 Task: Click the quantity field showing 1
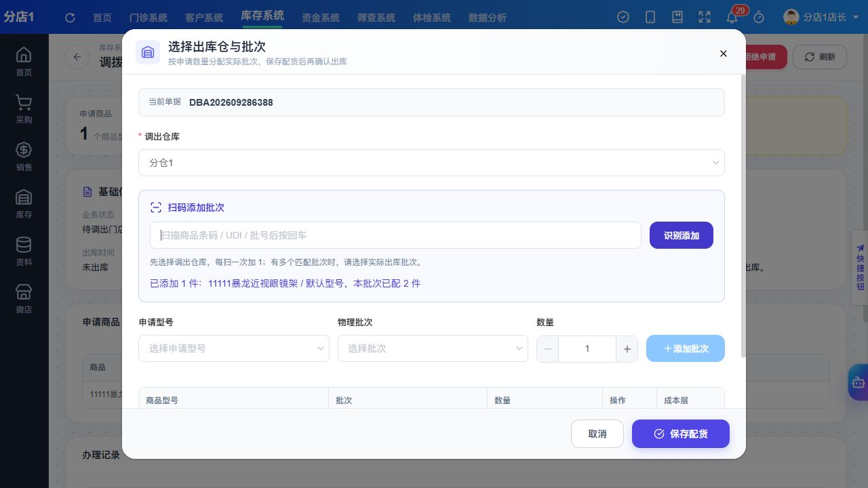[x=587, y=349]
